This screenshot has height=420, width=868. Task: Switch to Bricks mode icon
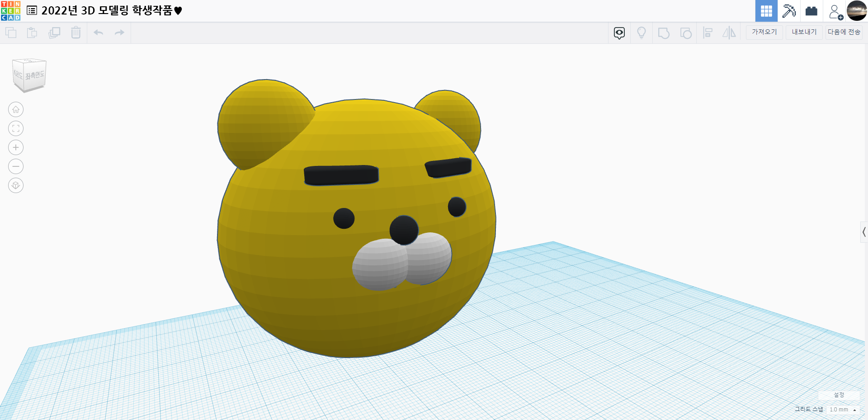(811, 11)
